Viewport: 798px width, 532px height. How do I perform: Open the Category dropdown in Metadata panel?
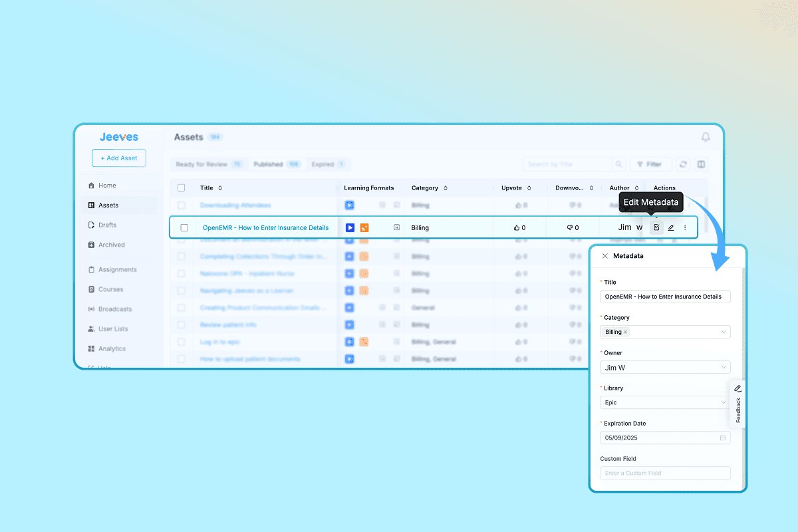(665, 332)
